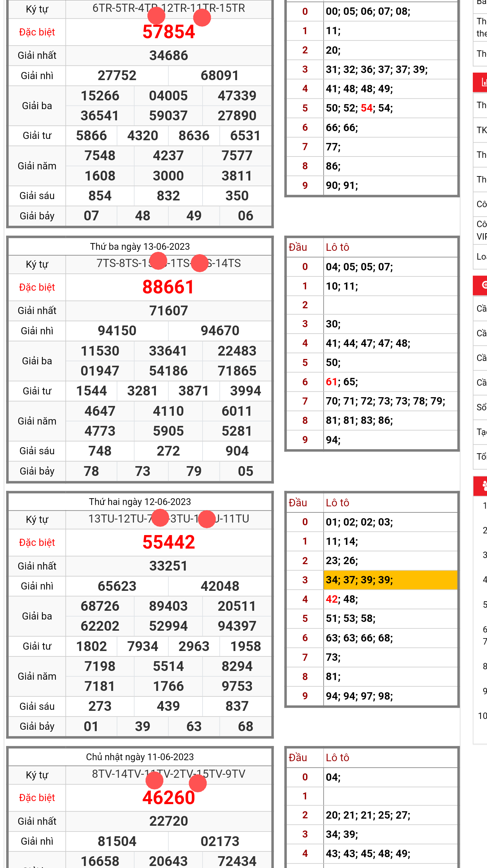The width and height of the screenshot is (487, 868).
Task: Select third prize number 54186
Action: [x=168, y=371]
